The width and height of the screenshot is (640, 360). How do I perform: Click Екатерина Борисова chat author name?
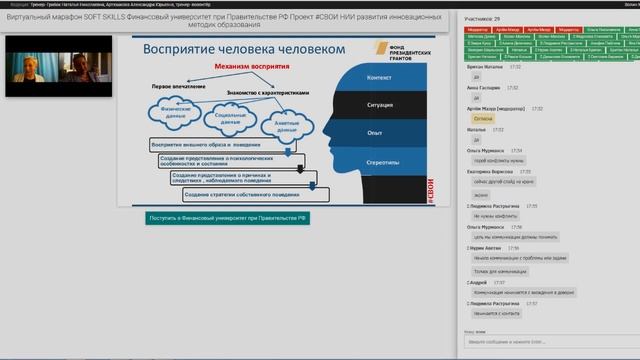490,172
